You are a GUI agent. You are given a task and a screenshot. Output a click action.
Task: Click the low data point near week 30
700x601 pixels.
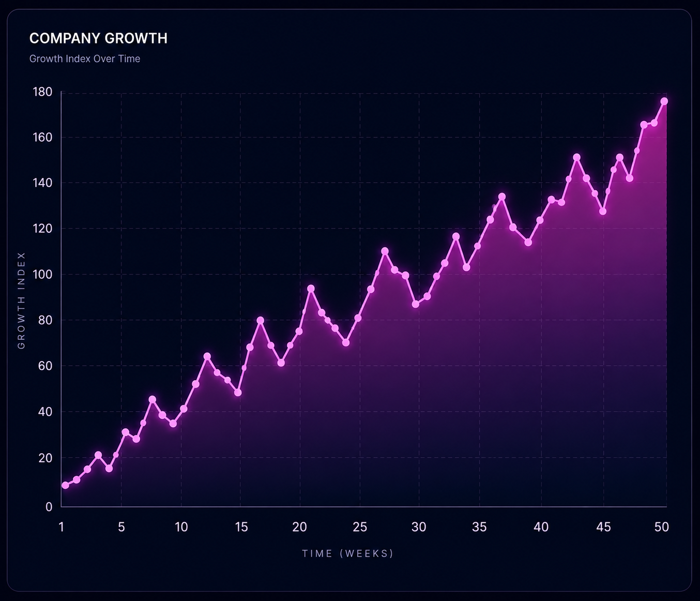(x=416, y=304)
